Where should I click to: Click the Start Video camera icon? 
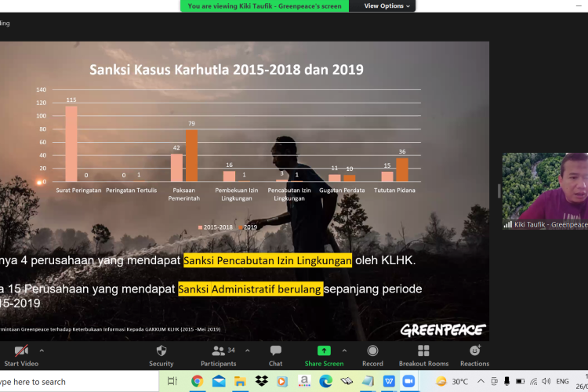tap(21, 351)
